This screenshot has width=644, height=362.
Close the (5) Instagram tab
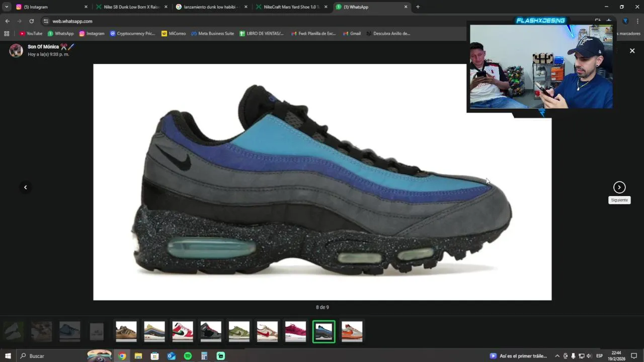[x=86, y=7]
